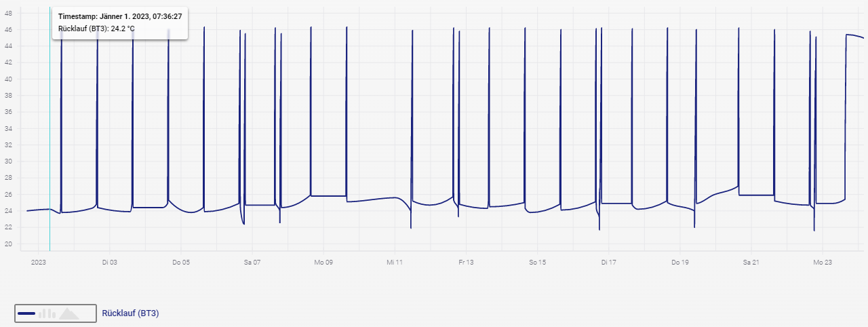Click the 'Mo 23' date axis label
Screen dimensions: 868x327
click(x=823, y=262)
